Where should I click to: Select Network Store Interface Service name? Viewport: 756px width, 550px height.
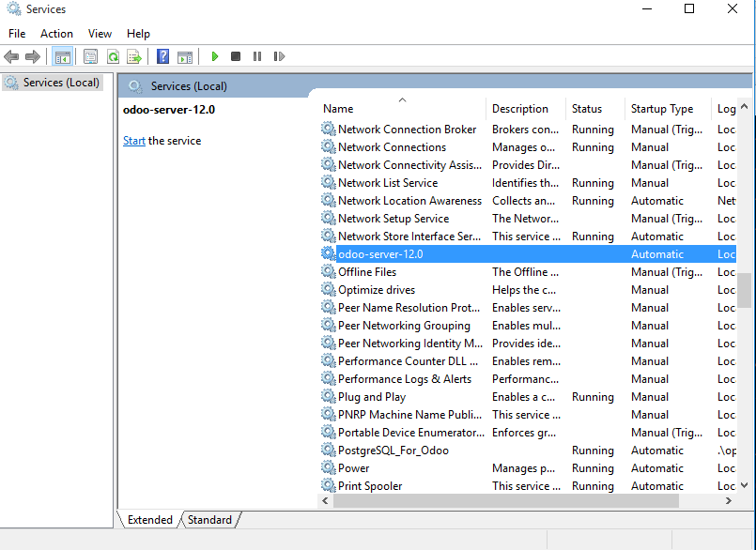tap(409, 237)
